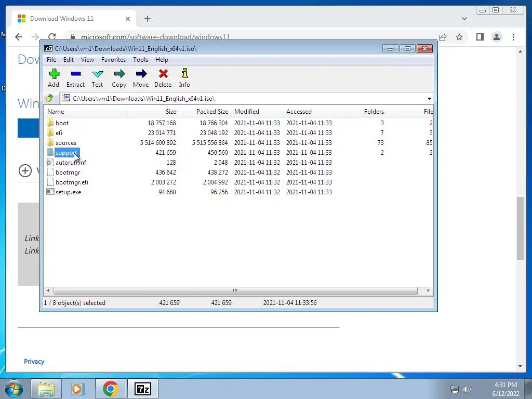Click setup.exe size value 94 680

coord(167,192)
